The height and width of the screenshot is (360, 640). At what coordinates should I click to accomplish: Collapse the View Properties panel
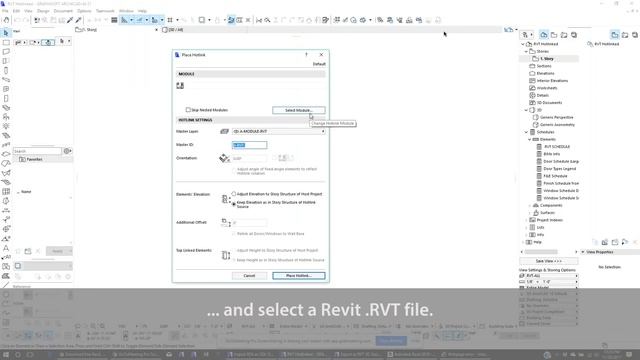coord(582,252)
